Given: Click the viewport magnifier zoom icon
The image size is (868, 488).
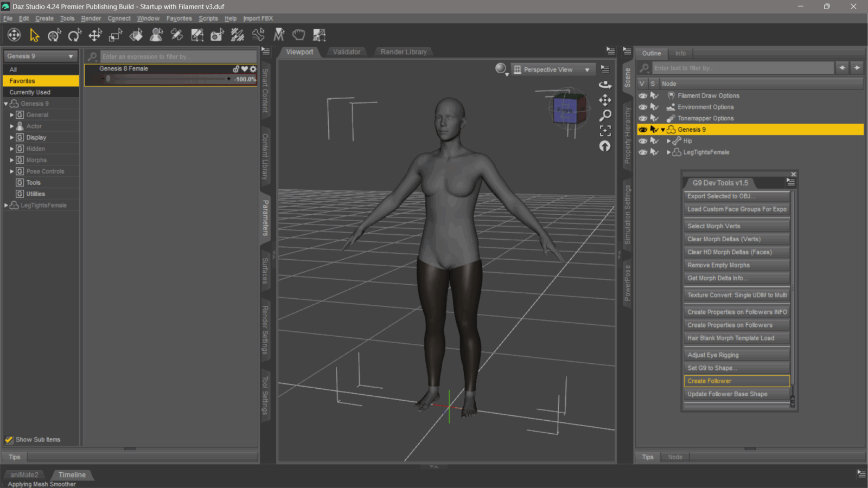Looking at the screenshot, I should click(x=606, y=115).
